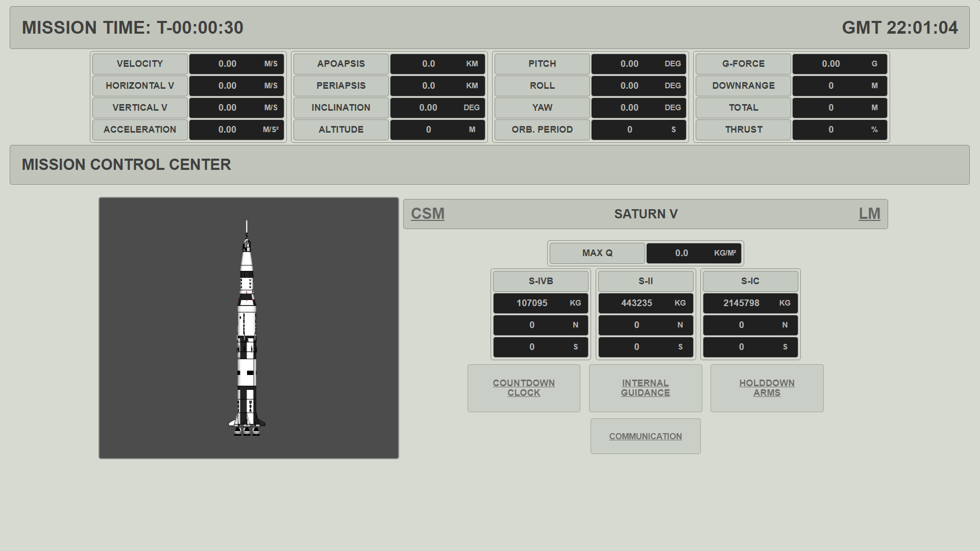Screen dimensions: 980x551
Task: Release the Holddown Arms
Action: pos(767,388)
